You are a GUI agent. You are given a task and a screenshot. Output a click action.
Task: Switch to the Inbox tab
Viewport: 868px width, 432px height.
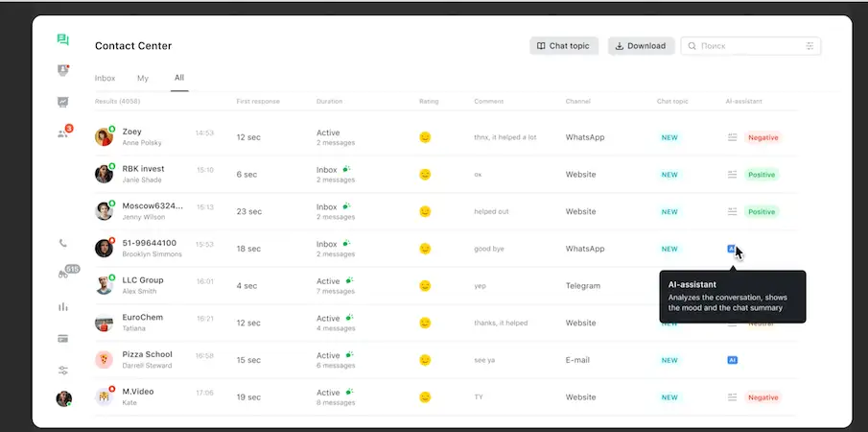[106, 78]
